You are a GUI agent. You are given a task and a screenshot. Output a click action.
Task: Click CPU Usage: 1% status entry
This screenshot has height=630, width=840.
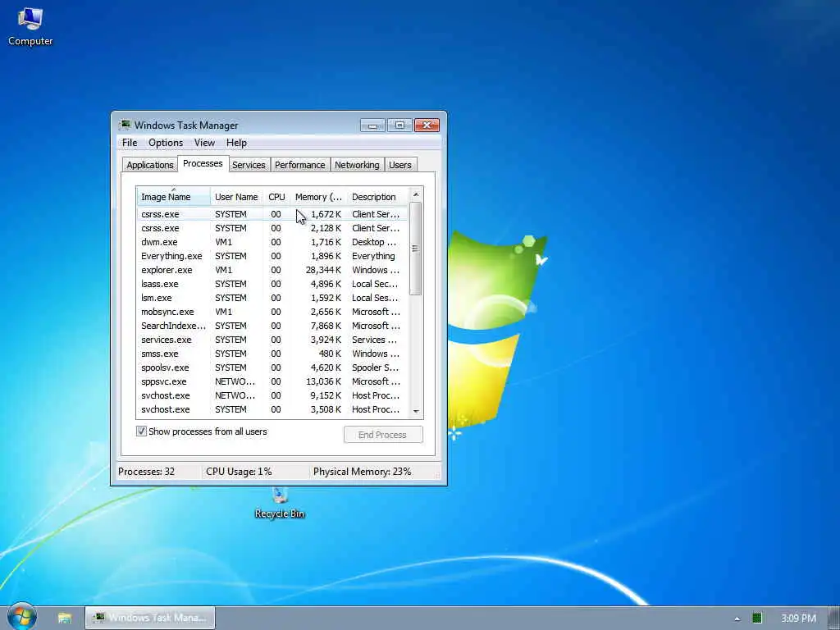[x=239, y=472]
